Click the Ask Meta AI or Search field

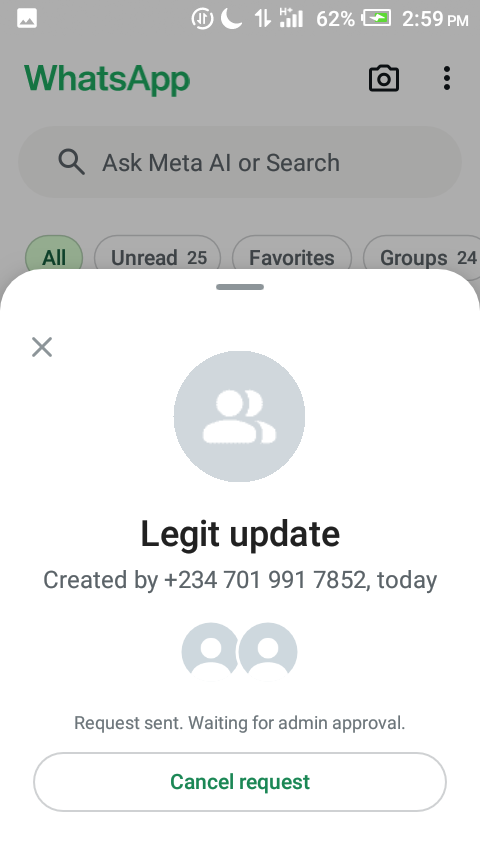pos(240,162)
